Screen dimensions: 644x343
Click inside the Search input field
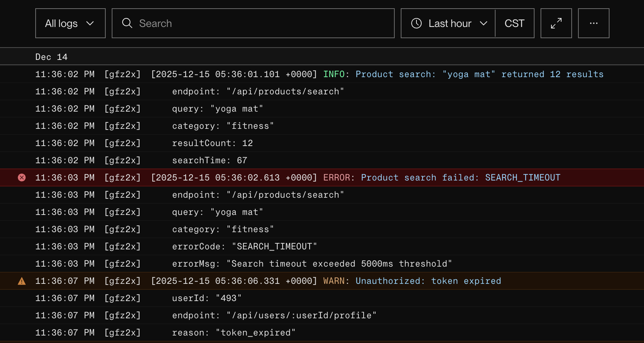(253, 23)
